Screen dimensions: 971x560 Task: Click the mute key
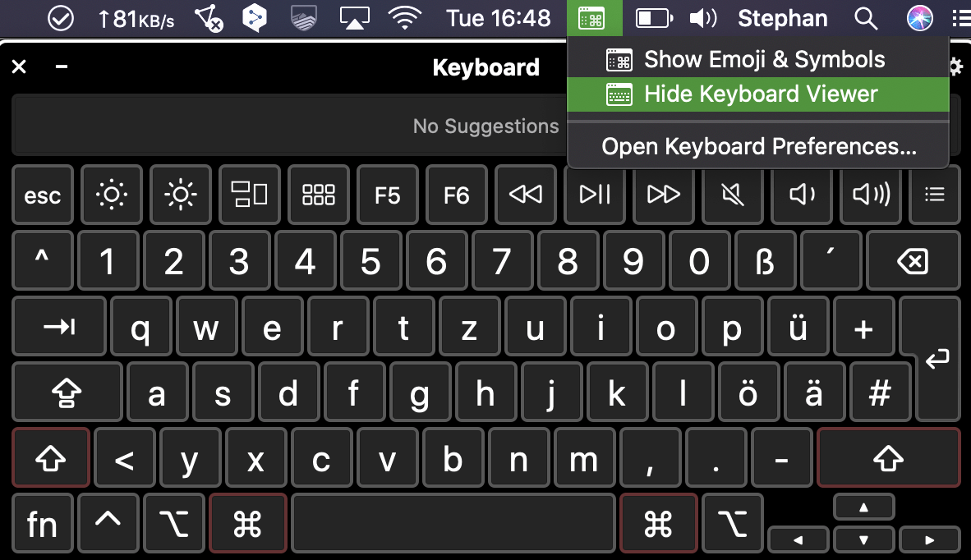point(733,195)
